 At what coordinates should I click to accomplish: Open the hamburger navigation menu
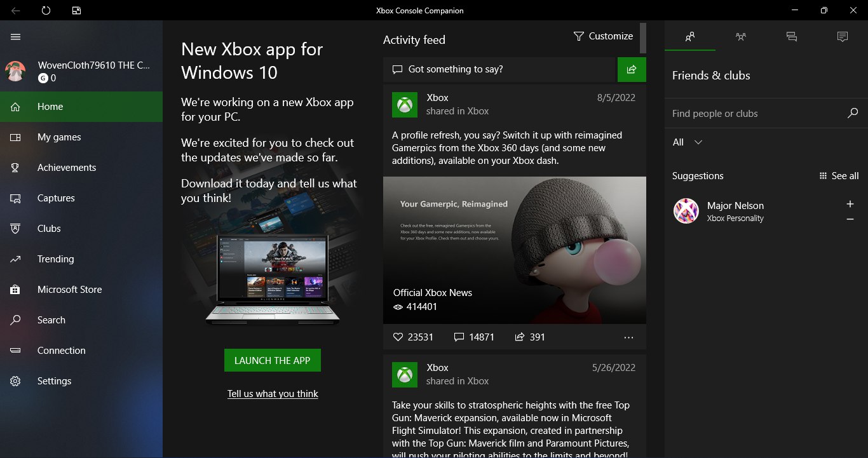(x=16, y=37)
